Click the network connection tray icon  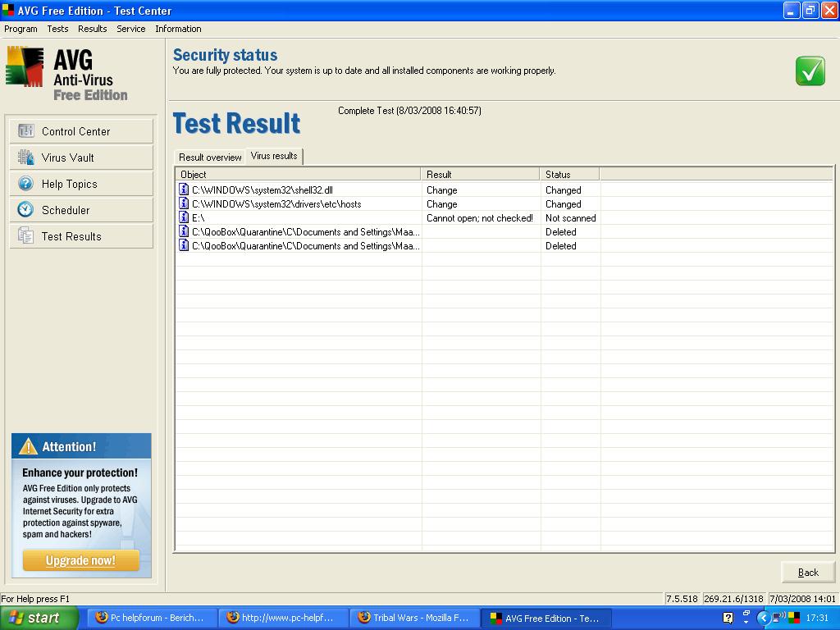pyautogui.click(x=779, y=618)
